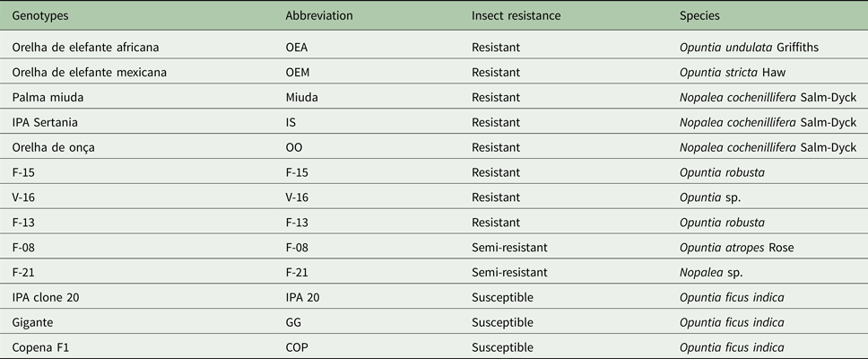Image resolution: width=868 pixels, height=359 pixels.
Task: Click the Abbreviation column header
Action: [317, 17]
